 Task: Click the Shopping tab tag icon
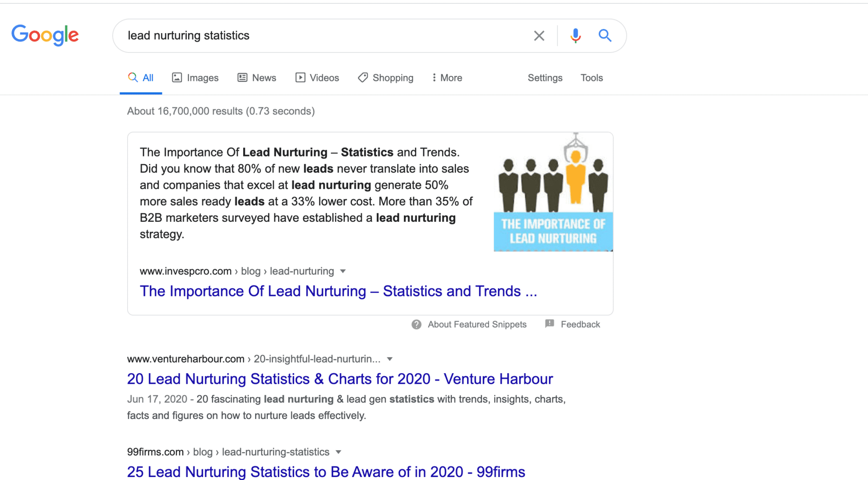point(363,78)
